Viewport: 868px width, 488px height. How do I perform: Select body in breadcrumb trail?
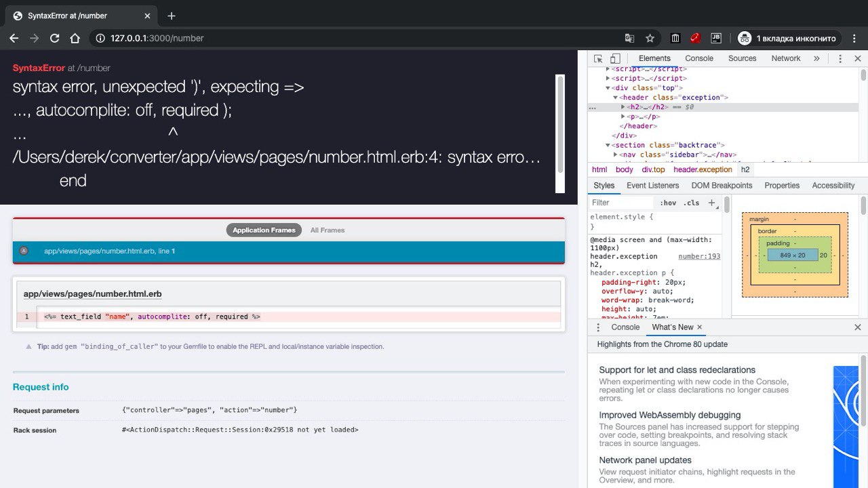[x=624, y=169]
